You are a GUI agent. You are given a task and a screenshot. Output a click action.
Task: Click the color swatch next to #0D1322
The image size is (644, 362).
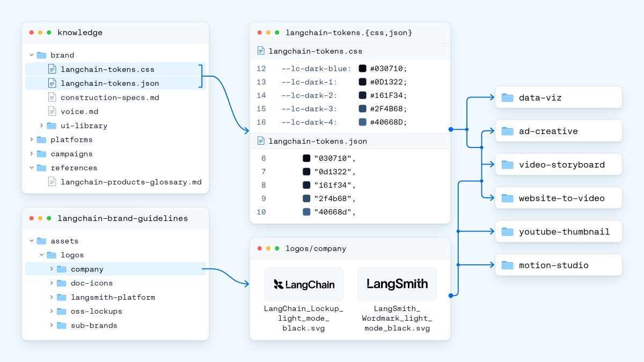362,82
